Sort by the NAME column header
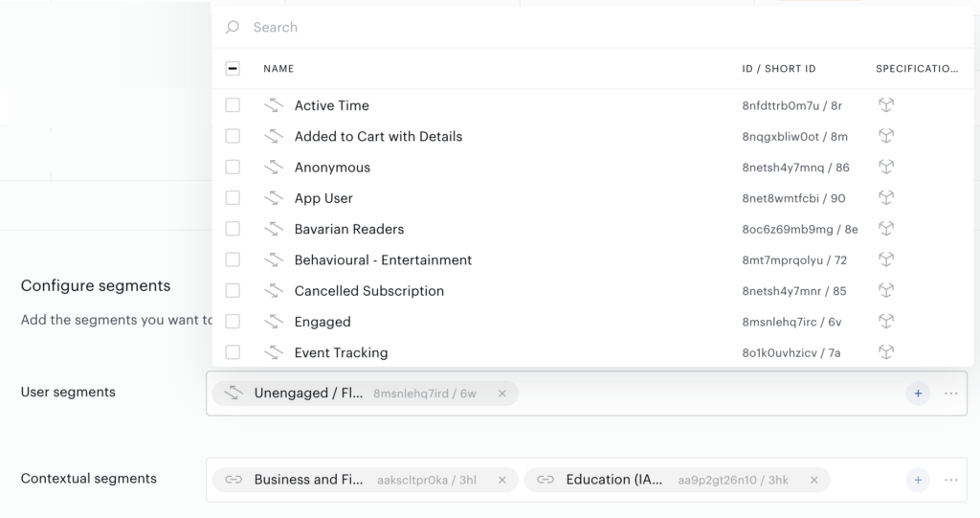The image size is (980, 518). click(278, 69)
